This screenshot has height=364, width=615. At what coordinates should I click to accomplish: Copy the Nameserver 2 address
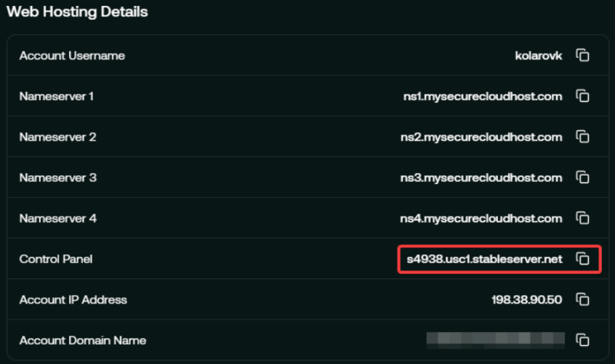(582, 137)
